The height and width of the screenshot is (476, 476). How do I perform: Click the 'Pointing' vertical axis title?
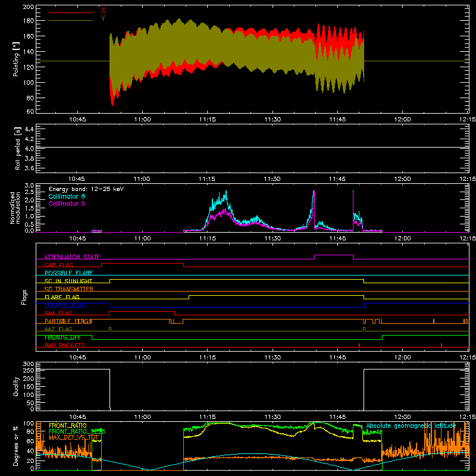pos(16,59)
